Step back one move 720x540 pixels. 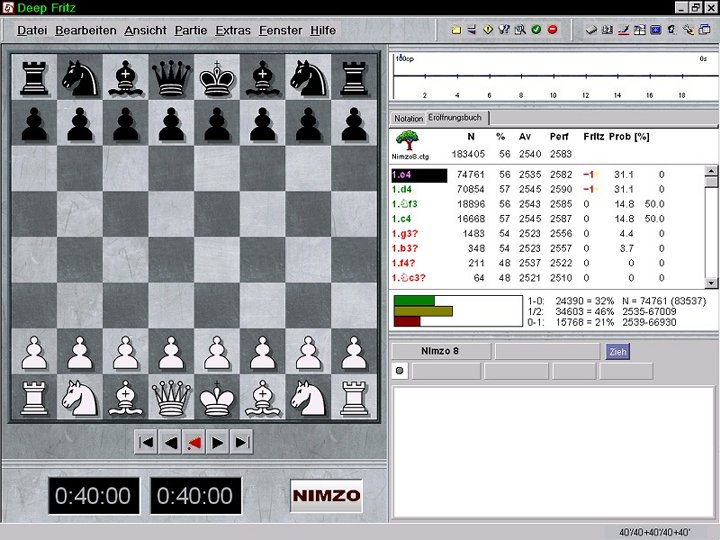coord(170,442)
